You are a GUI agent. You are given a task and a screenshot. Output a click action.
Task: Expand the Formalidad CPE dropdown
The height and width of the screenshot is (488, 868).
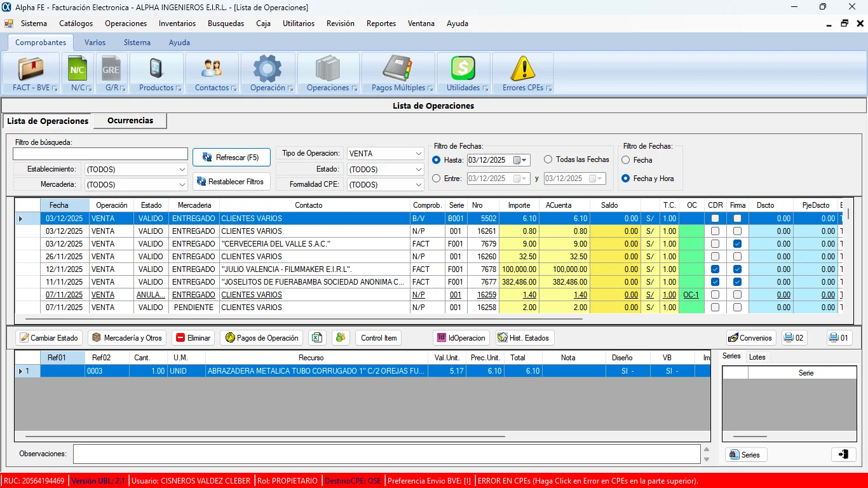417,185
